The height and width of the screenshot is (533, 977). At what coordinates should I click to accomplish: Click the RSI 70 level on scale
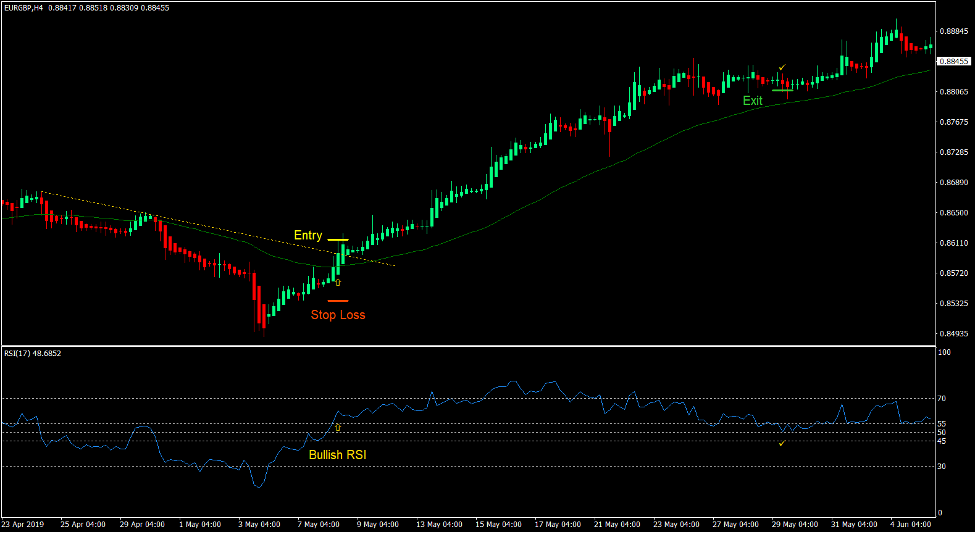(943, 399)
